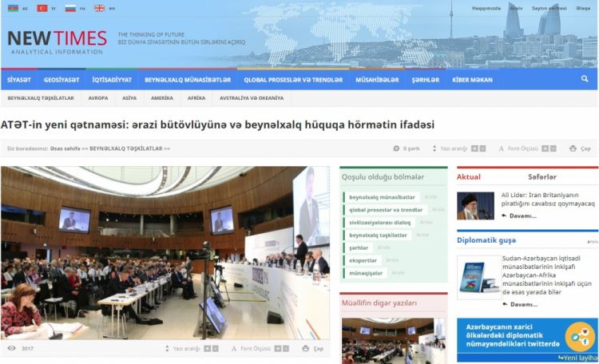
Task: Click the UK flag for English
Action: [100, 8]
